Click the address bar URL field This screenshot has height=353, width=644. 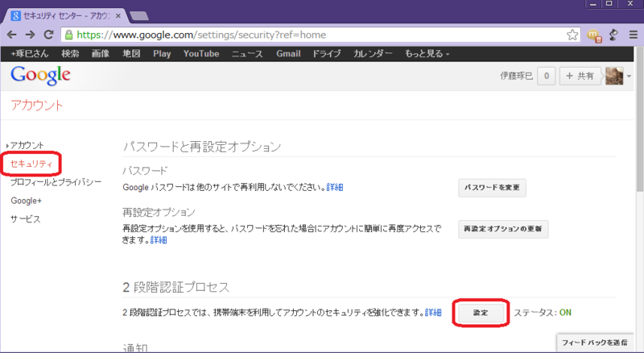click(320, 35)
